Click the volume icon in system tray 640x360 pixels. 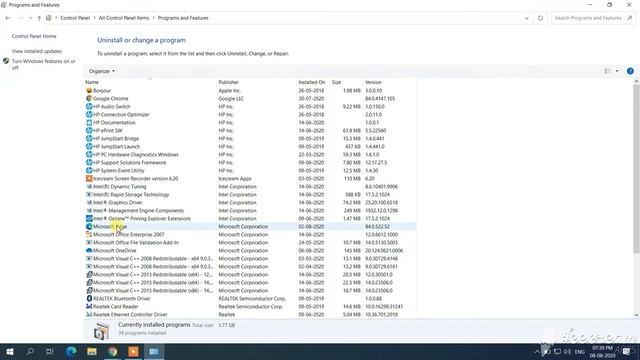point(567,351)
